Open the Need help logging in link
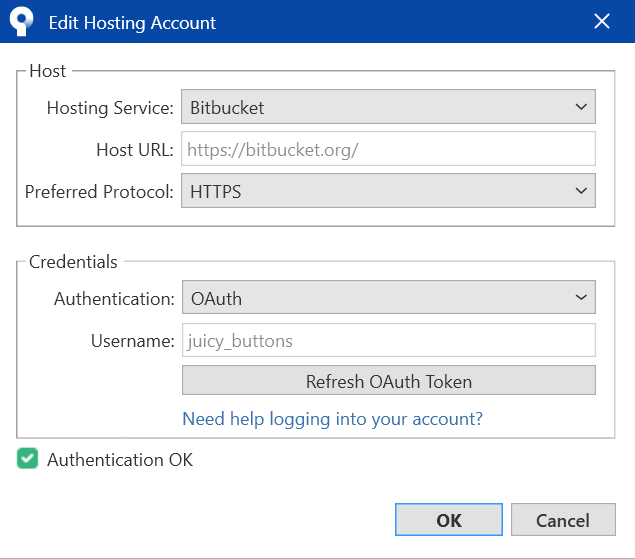Image resolution: width=635 pixels, height=559 pixels. coord(332,418)
